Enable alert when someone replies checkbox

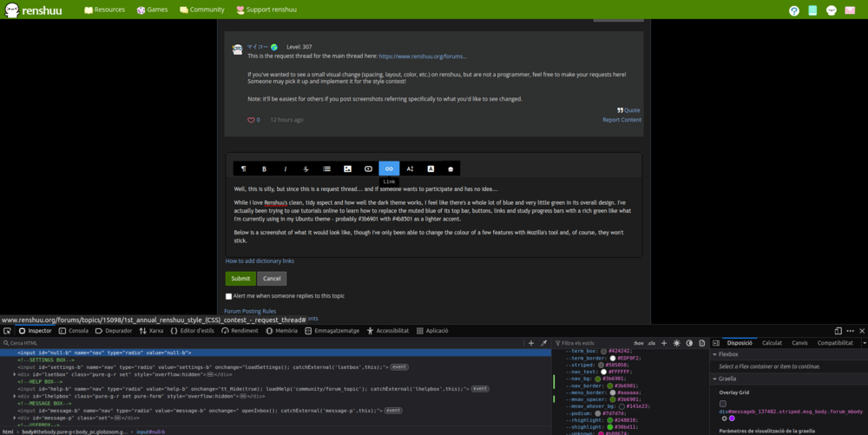click(x=229, y=296)
